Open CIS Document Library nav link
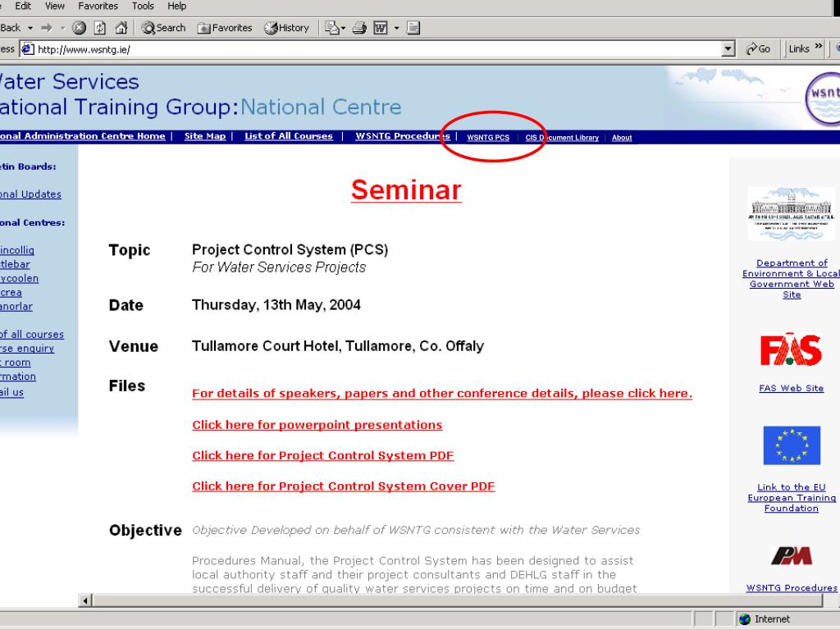 point(562,138)
